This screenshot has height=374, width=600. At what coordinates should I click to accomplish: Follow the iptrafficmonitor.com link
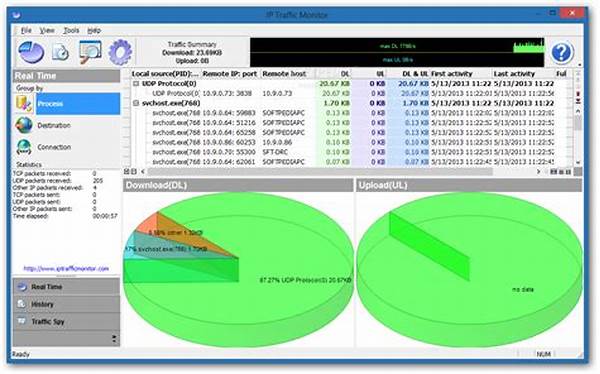tap(66, 268)
